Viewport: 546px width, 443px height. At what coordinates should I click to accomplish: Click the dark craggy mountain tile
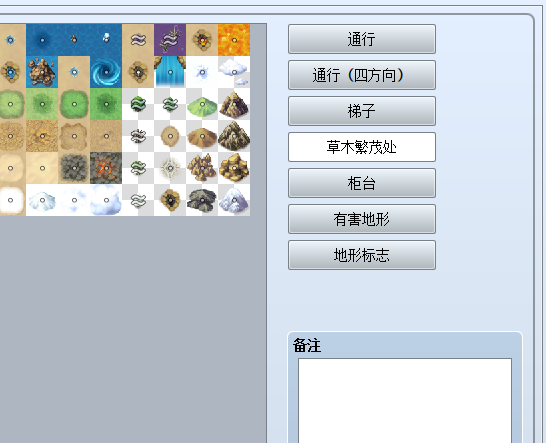tap(234, 136)
